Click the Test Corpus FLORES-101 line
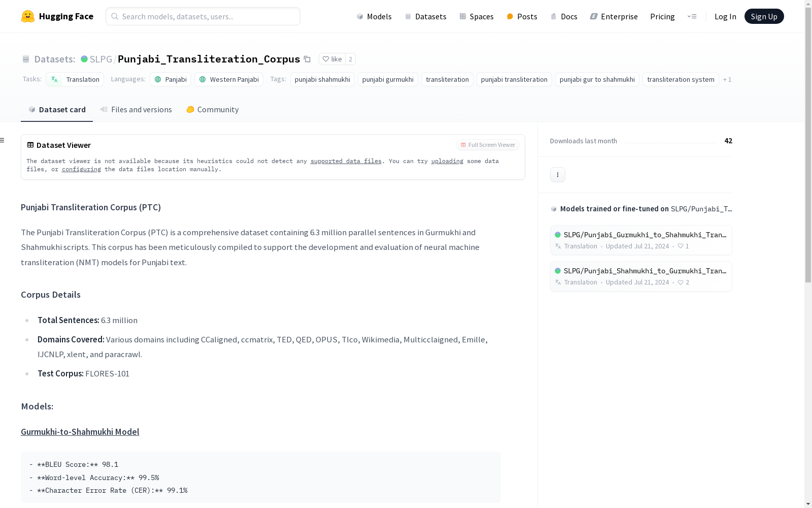The image size is (812, 508). coord(83,373)
